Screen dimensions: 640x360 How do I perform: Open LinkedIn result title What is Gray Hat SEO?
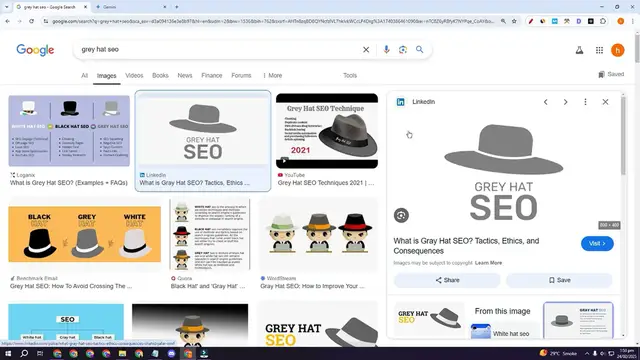[194, 183]
